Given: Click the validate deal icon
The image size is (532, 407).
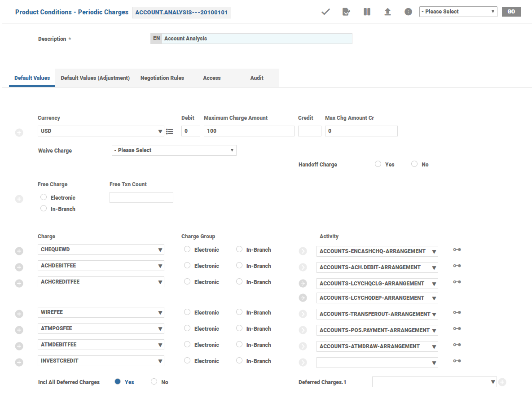Looking at the screenshot, I should (346, 12).
